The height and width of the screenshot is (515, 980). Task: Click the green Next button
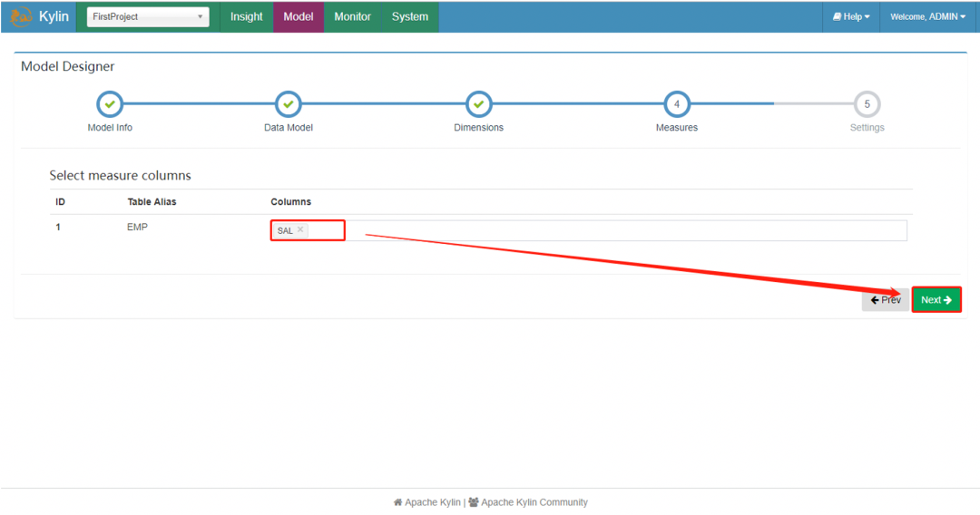[936, 299]
